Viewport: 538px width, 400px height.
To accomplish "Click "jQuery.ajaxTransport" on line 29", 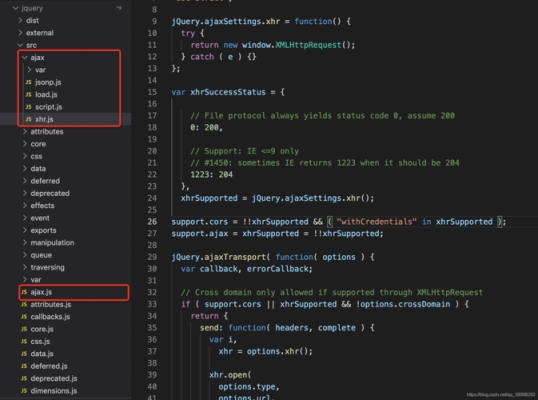I will pyautogui.click(x=219, y=257).
